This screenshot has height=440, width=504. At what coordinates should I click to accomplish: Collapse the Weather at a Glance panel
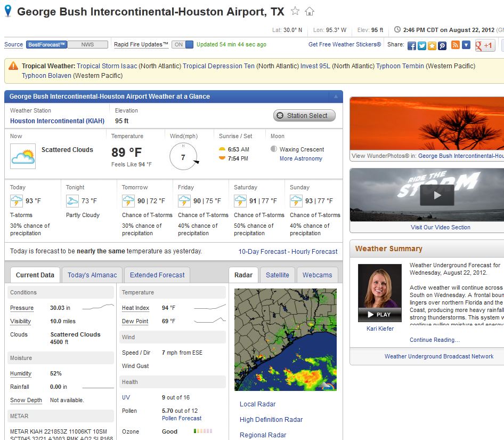(336, 97)
